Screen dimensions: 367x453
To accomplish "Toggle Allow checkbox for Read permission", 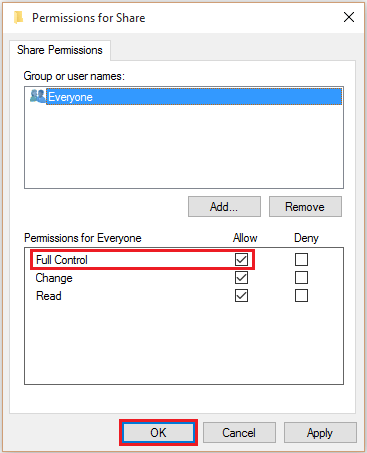I will point(241,296).
